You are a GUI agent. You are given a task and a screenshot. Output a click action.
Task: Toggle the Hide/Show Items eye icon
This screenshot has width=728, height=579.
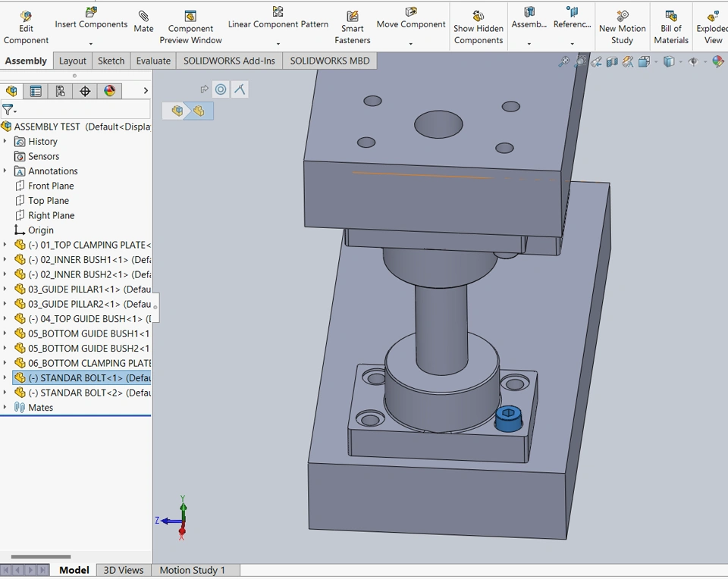point(693,62)
